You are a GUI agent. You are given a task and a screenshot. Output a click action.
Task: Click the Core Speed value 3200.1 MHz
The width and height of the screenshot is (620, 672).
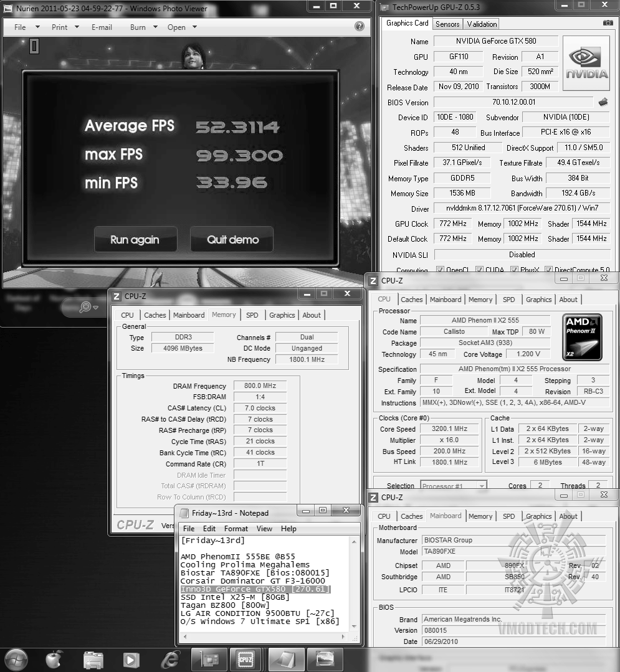(449, 428)
